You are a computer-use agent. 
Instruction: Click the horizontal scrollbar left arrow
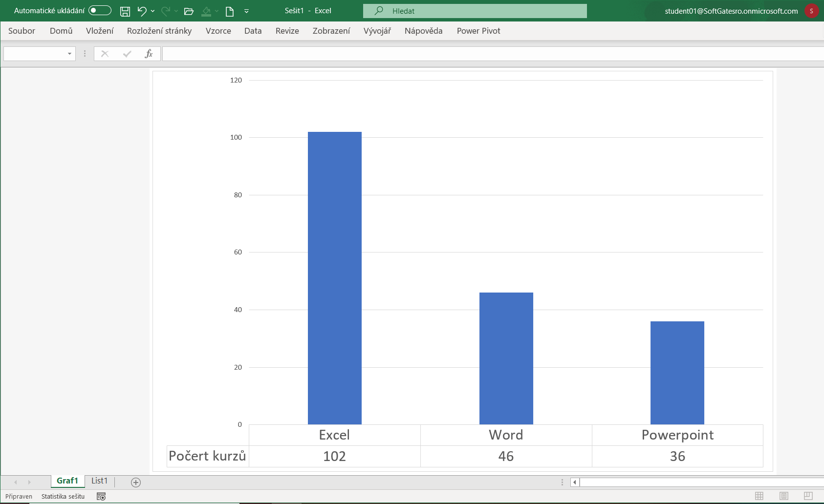point(575,482)
